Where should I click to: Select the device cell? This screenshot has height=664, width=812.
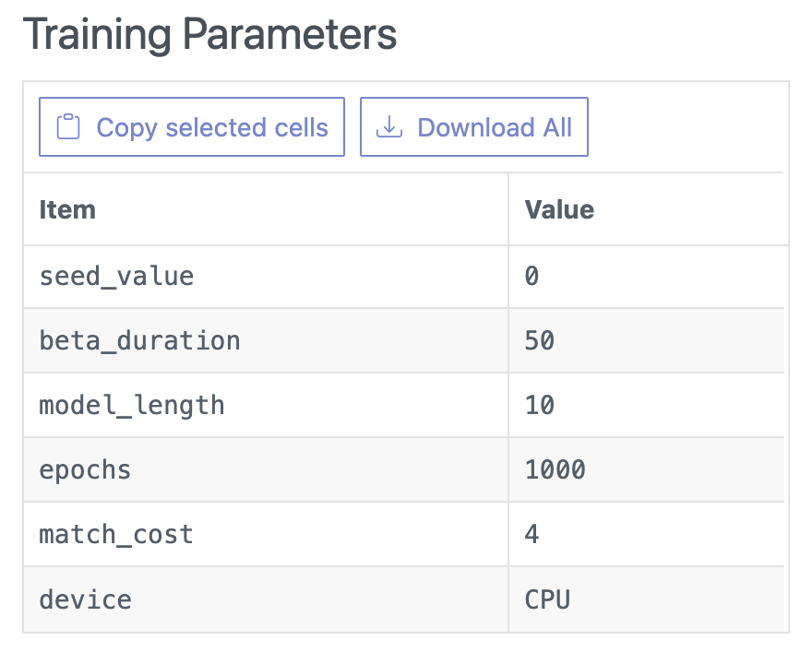pos(266,599)
